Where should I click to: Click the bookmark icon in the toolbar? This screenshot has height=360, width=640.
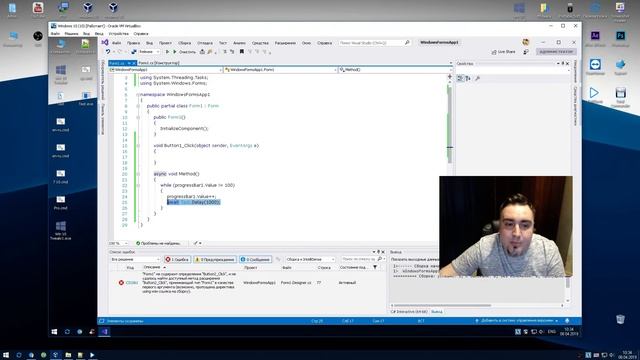coord(242,52)
